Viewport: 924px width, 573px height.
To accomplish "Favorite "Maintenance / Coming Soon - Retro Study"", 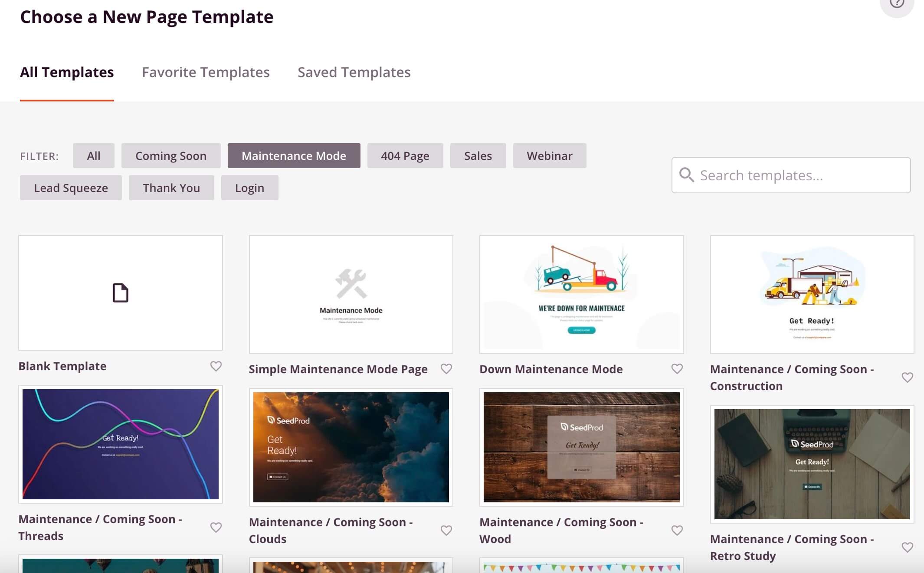I will [907, 547].
